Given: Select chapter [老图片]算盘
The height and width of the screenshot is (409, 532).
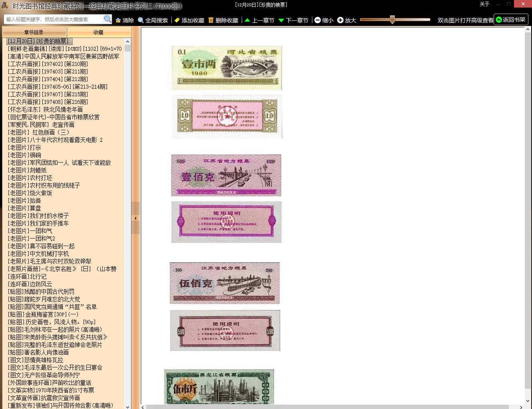Looking at the screenshot, I should click(x=24, y=208).
